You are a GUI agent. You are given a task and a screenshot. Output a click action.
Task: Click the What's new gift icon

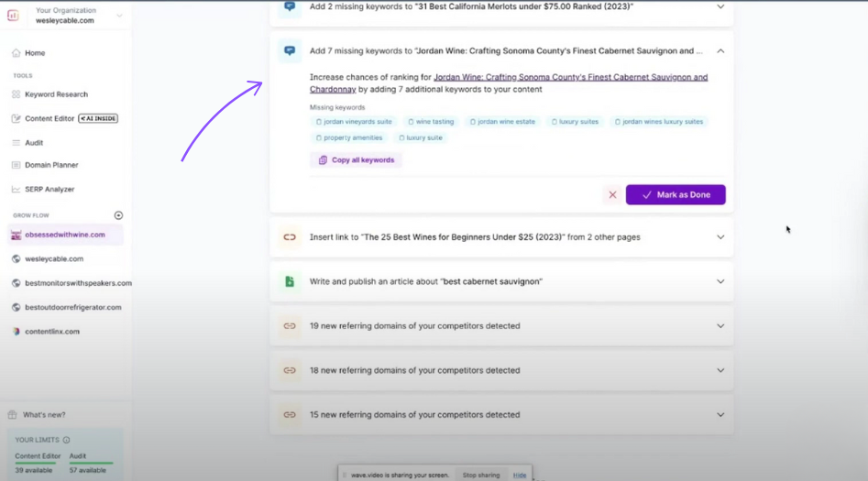point(12,415)
